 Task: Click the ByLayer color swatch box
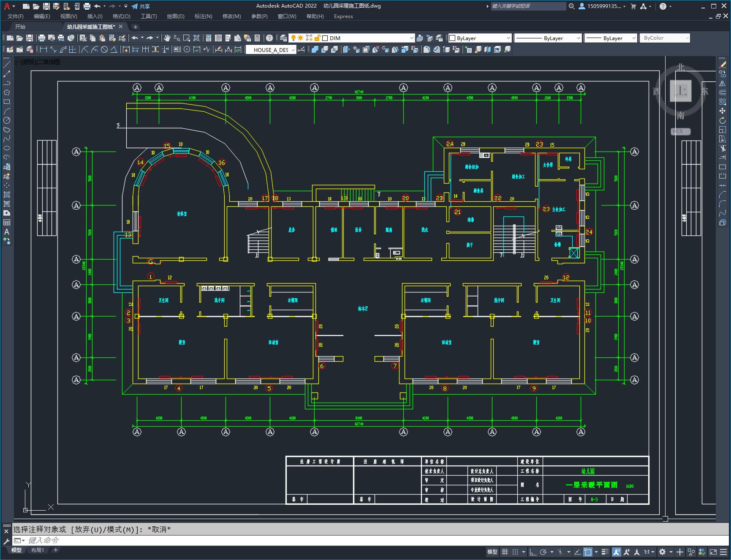[x=452, y=38]
